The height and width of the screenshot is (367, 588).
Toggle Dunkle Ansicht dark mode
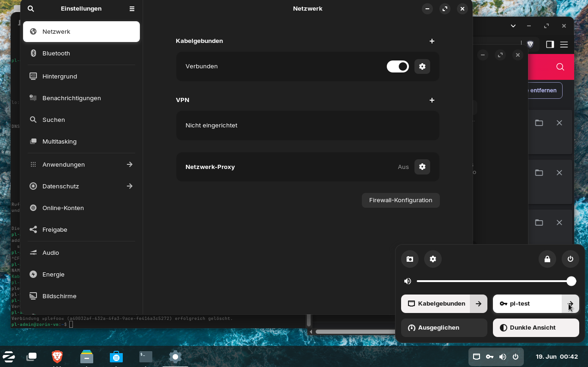[535, 328]
